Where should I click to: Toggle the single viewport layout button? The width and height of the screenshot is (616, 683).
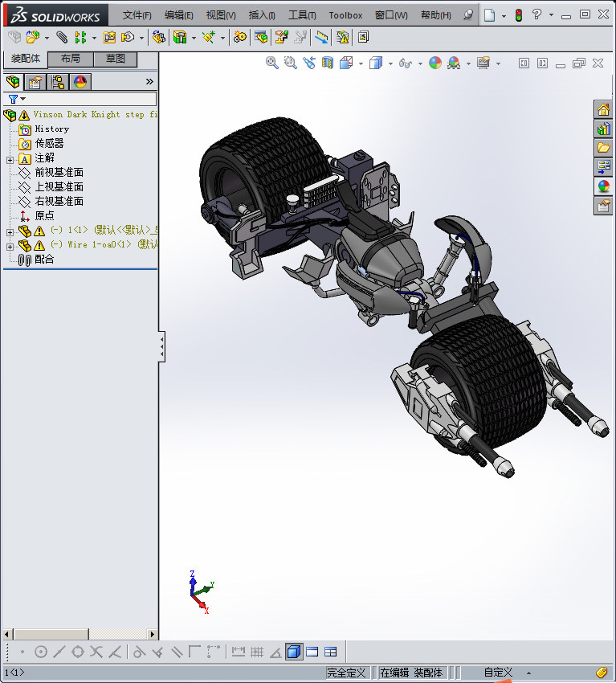tap(312, 652)
